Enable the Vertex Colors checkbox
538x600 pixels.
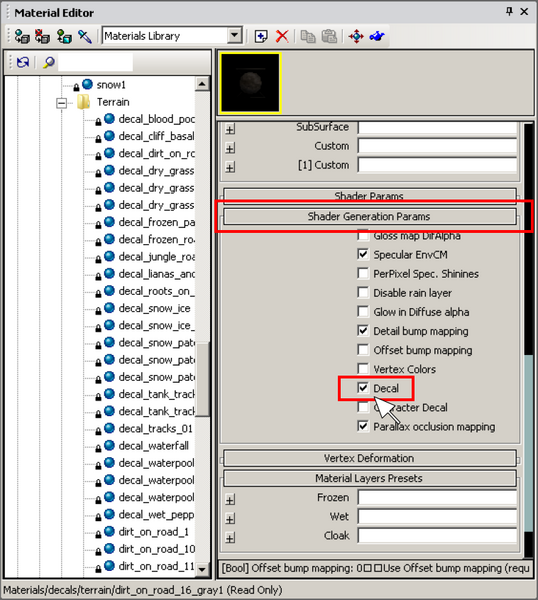[x=363, y=368]
